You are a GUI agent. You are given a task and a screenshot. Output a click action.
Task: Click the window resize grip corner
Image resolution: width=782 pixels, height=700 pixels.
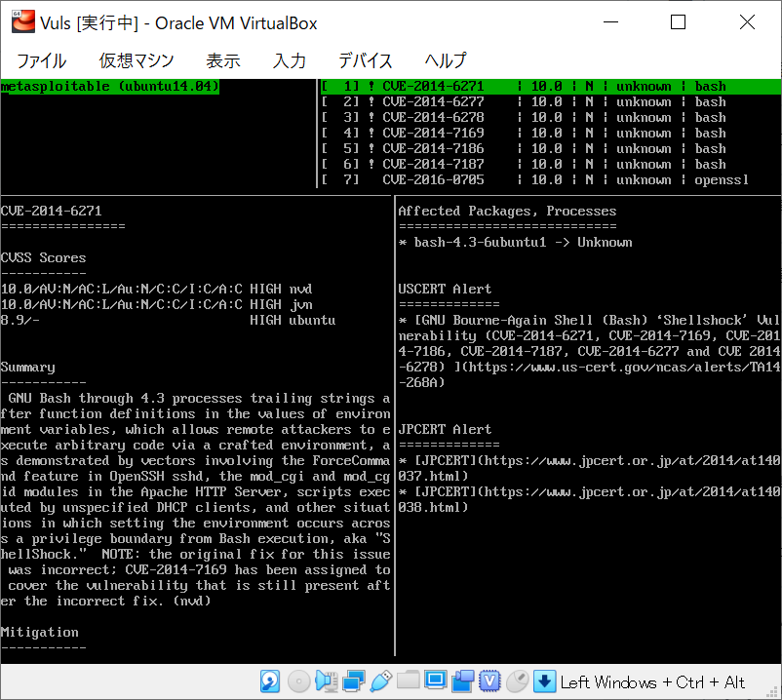(774, 692)
